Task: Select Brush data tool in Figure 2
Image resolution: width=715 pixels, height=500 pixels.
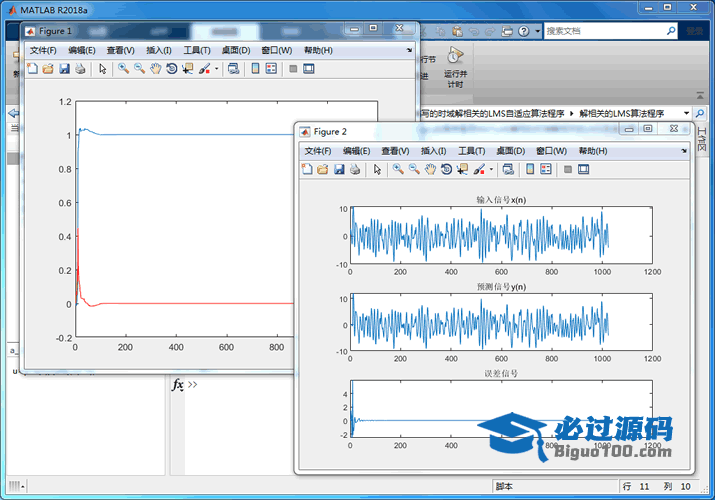Action: 479,170
